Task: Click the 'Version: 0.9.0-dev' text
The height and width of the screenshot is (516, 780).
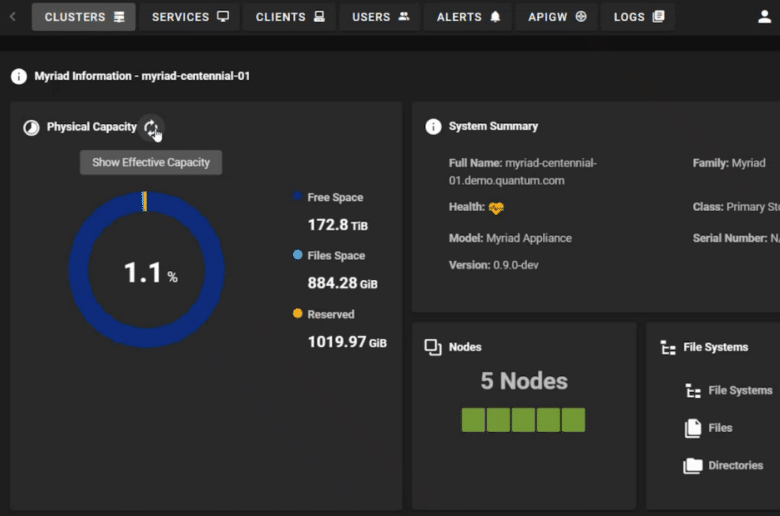Action: pos(493,265)
